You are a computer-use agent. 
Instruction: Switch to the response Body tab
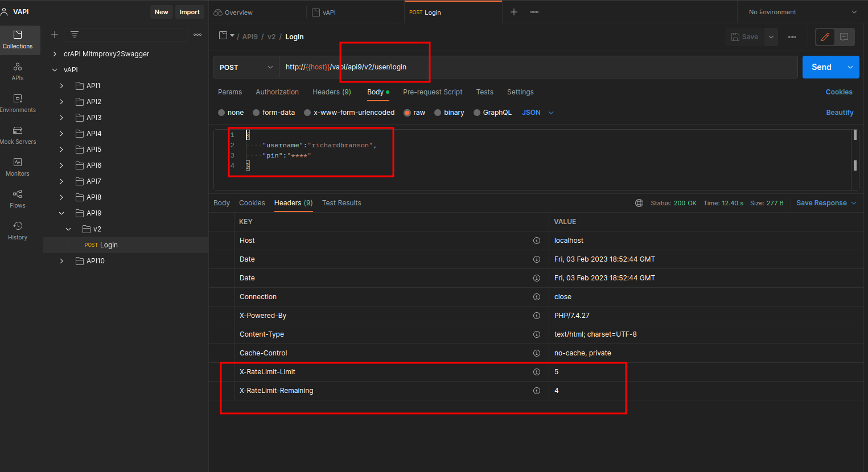(x=221, y=203)
